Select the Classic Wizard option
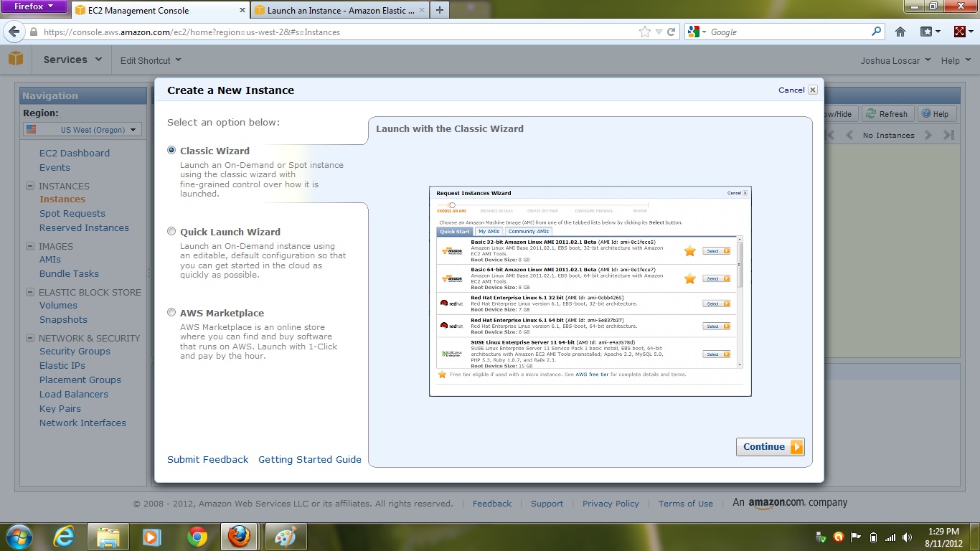This screenshot has width=980, height=551. click(x=171, y=150)
